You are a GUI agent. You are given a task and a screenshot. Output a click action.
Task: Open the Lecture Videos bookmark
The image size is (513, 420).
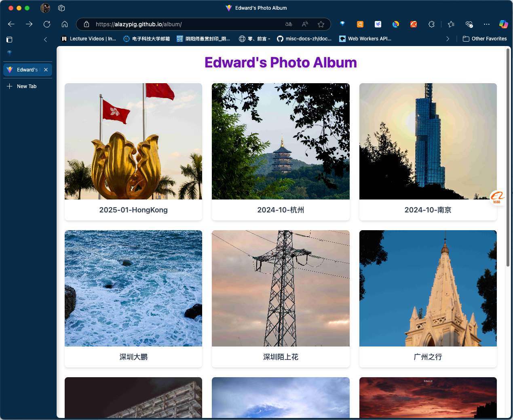(89, 39)
